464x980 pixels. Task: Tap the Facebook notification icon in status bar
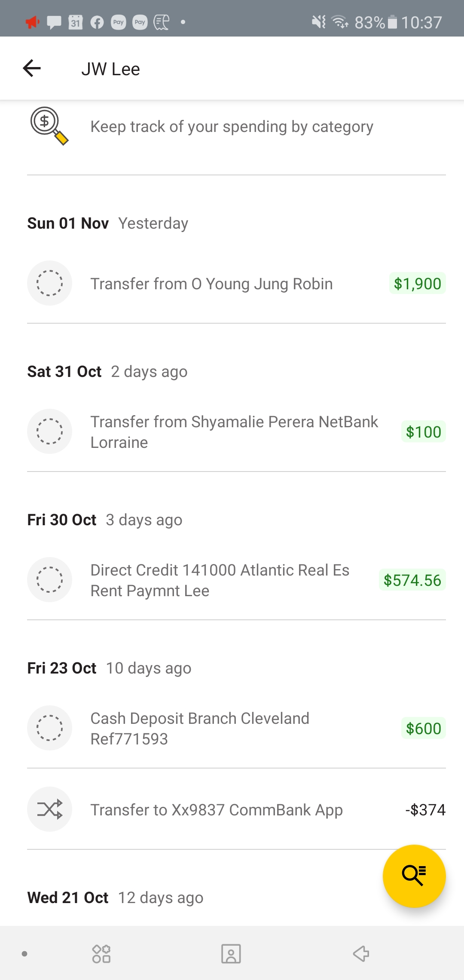coord(97,22)
